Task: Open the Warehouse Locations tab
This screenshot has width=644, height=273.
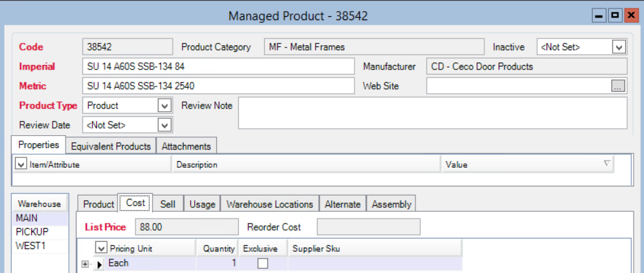Action: tap(269, 204)
